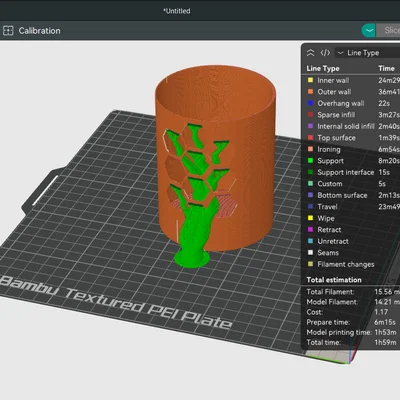Open the teal dropdown beside Slice
Screen dimensions: 400x400
[x=369, y=31]
